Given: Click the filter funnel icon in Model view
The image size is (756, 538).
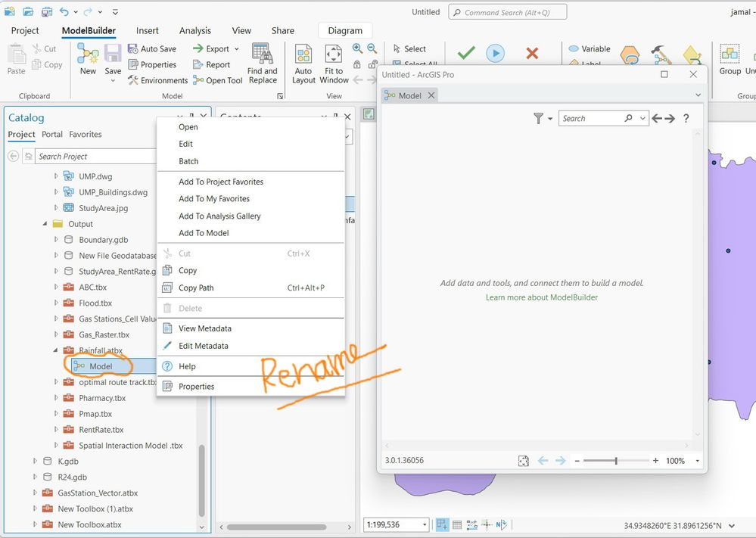Looking at the screenshot, I should pos(539,118).
